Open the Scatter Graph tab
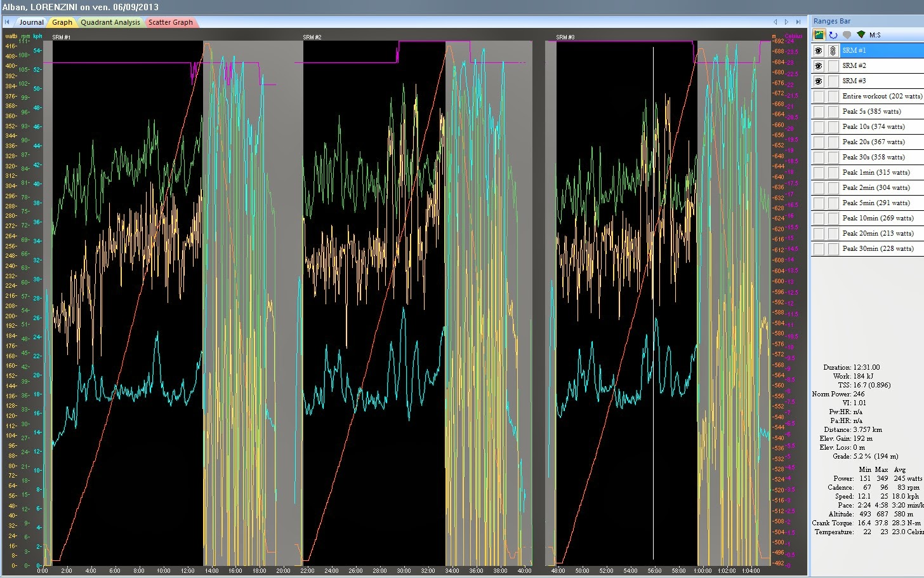 (x=171, y=22)
